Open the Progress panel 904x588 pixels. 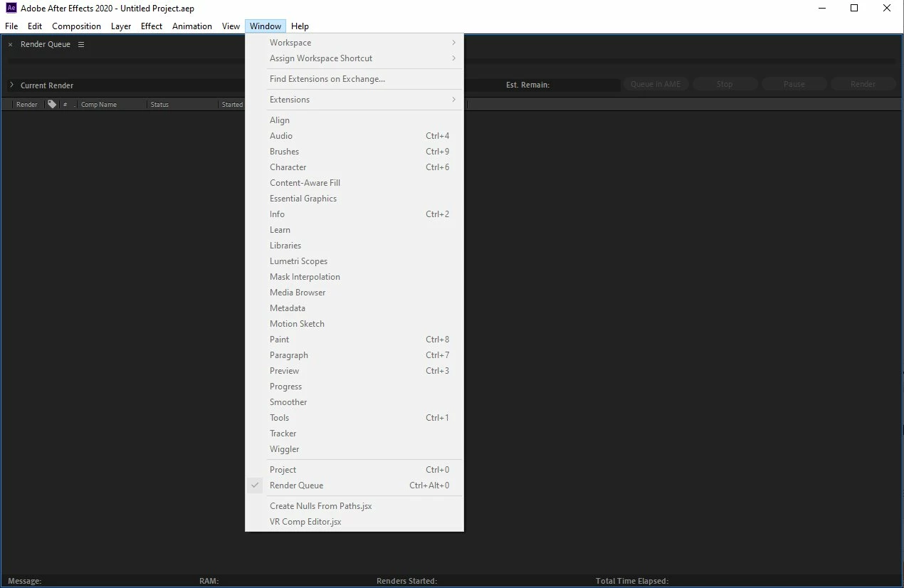click(x=354, y=387)
